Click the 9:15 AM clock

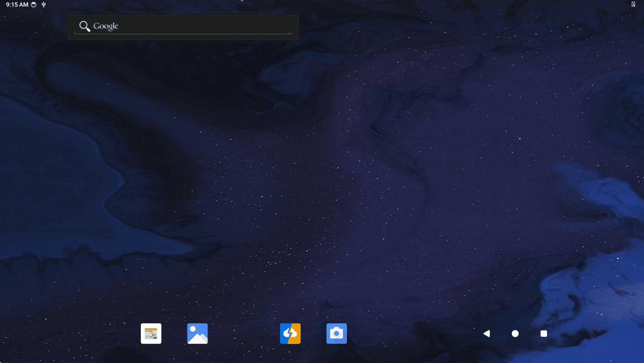(x=17, y=5)
